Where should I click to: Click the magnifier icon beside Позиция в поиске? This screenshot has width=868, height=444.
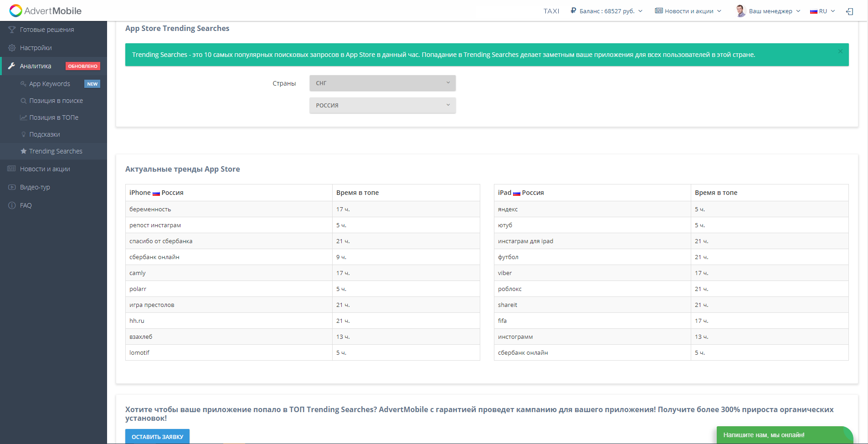tap(23, 101)
